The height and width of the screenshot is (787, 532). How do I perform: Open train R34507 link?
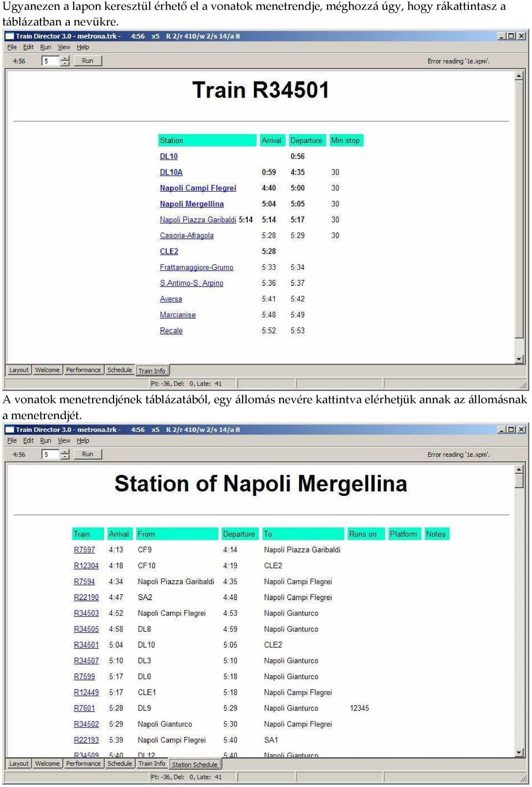(86, 661)
